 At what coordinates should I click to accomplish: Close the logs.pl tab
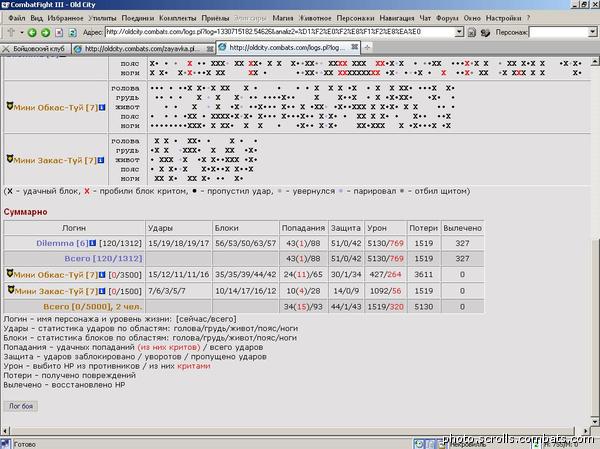354,47
